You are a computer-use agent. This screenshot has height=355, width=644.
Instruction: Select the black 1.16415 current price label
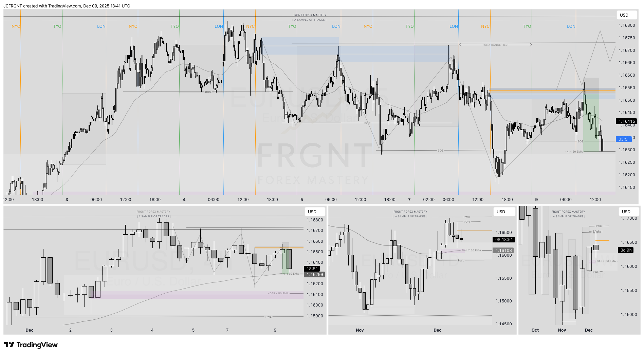pos(626,121)
